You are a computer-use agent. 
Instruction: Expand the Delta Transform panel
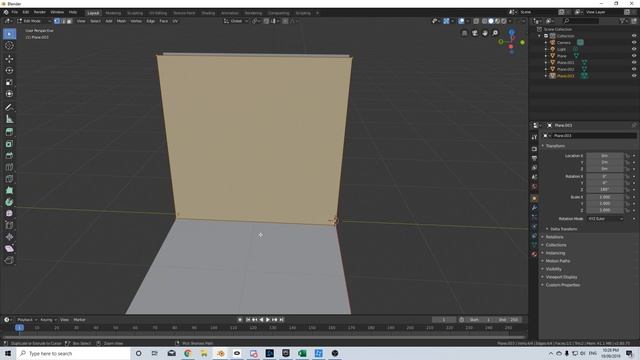(563, 229)
